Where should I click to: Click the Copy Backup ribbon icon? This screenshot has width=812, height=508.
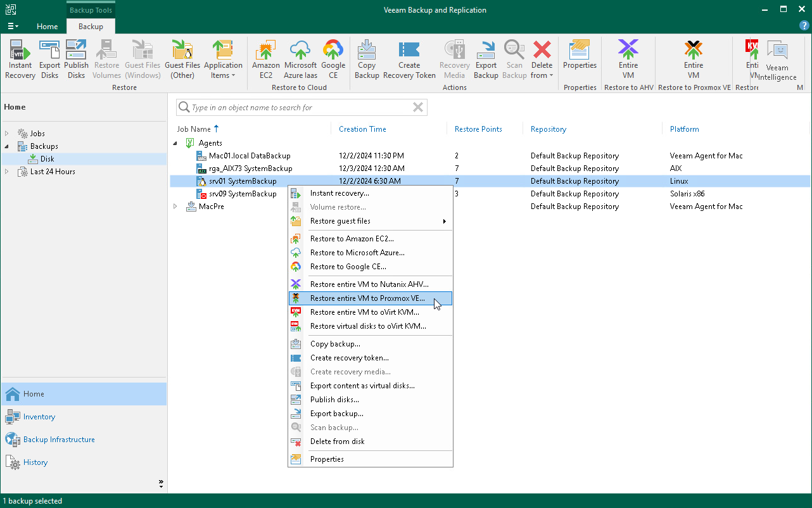(x=366, y=58)
